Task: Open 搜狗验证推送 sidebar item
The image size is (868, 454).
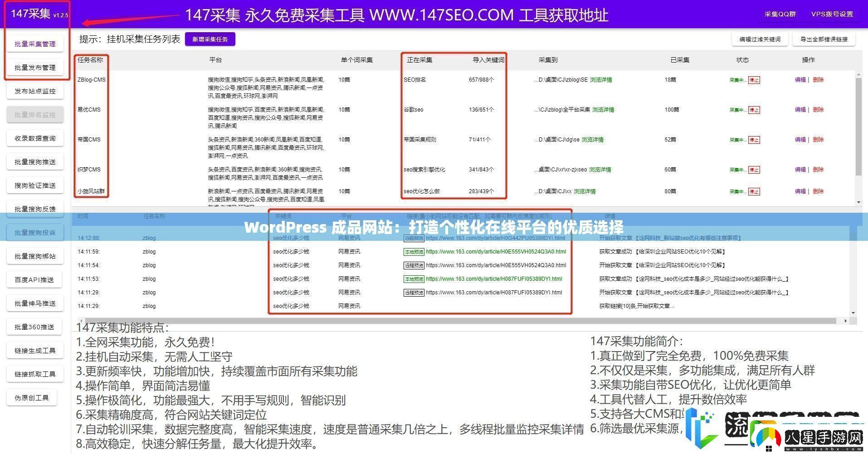Action: (x=35, y=186)
